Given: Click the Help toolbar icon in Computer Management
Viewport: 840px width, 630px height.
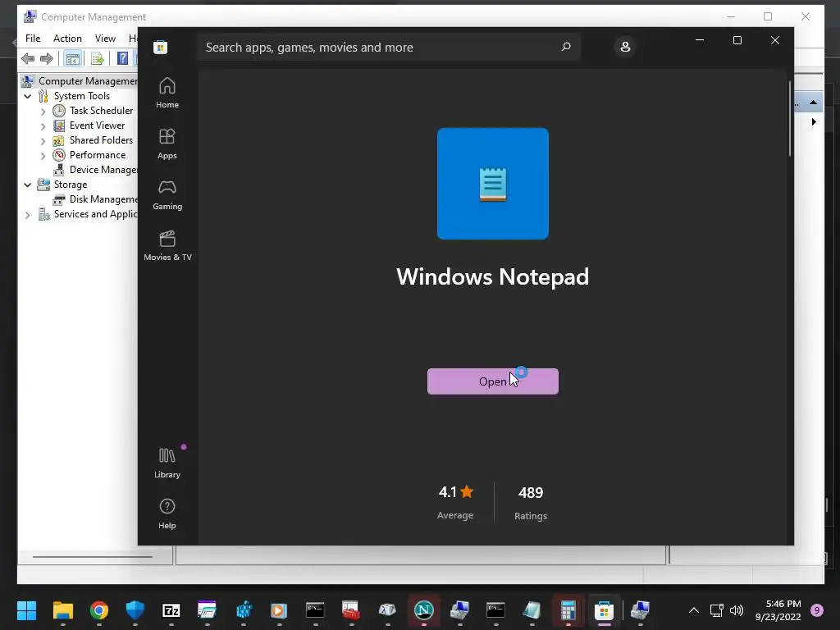Looking at the screenshot, I should coord(123,58).
